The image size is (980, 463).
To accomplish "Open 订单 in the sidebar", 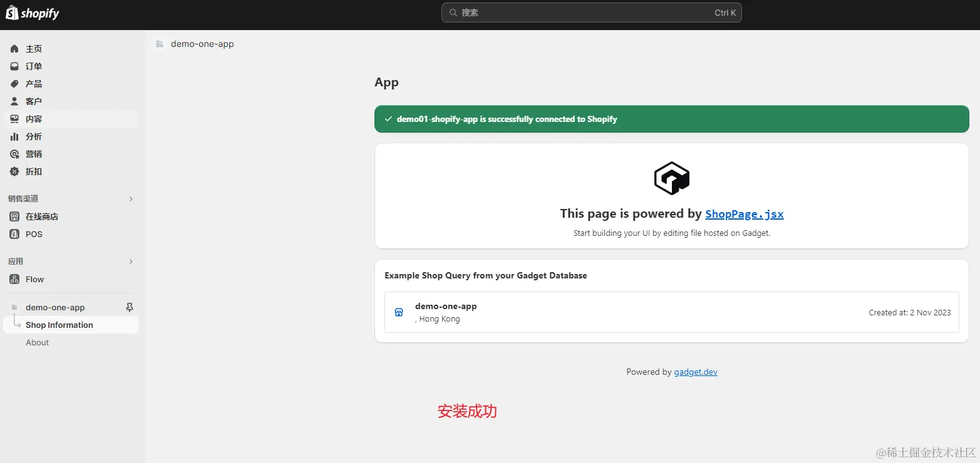I will (34, 66).
